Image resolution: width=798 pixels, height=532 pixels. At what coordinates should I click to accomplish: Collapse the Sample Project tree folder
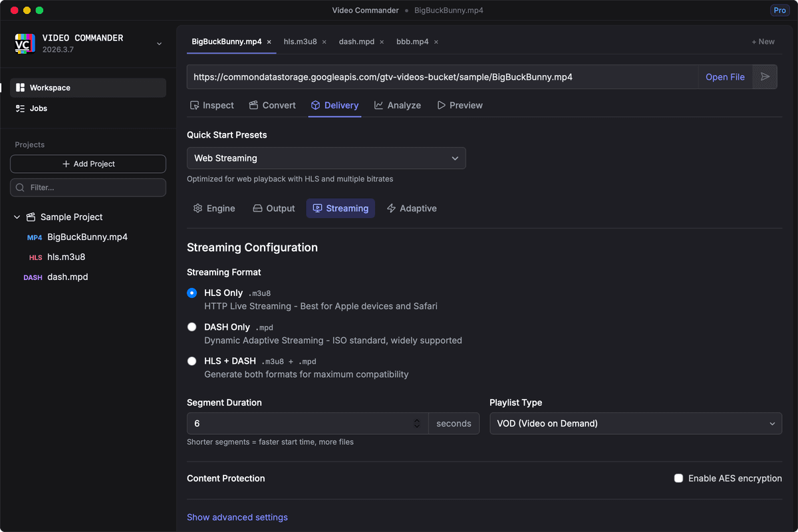pyautogui.click(x=17, y=217)
